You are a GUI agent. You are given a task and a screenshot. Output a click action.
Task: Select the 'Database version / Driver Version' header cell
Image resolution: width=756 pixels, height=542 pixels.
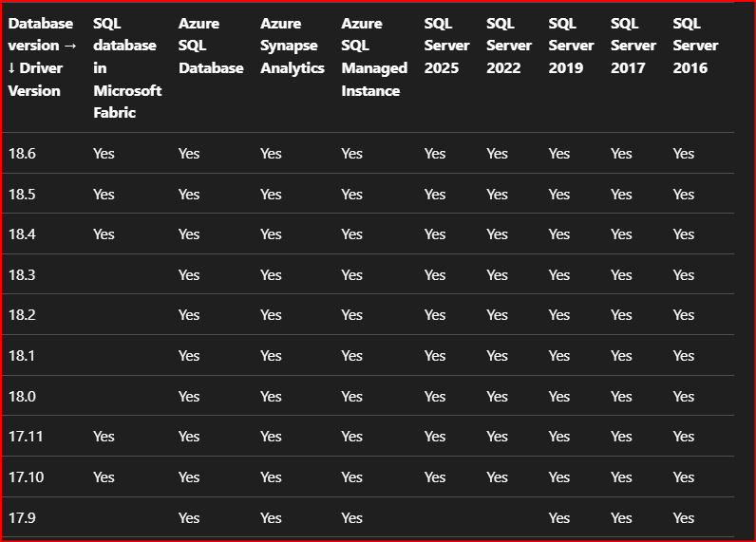(43, 57)
